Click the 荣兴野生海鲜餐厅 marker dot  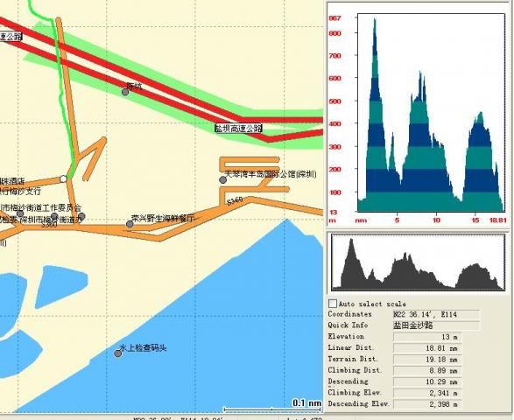pyautogui.click(x=130, y=224)
